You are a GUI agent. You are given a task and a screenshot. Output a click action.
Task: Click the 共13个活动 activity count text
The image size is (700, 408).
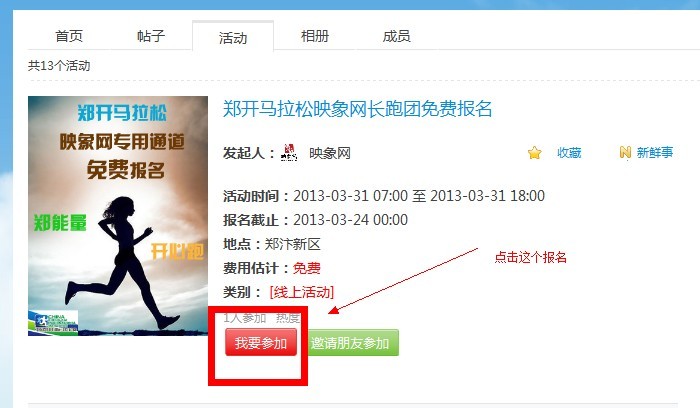[59, 66]
